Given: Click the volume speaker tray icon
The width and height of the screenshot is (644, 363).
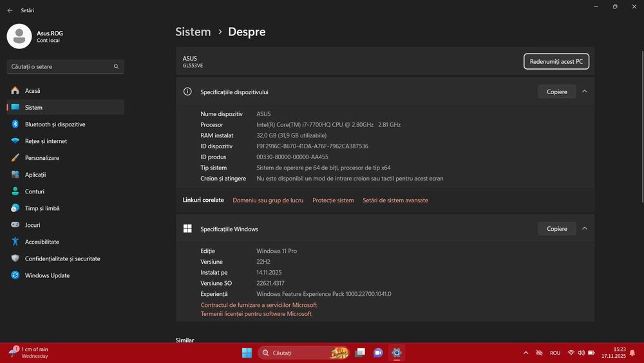Looking at the screenshot, I should click(x=581, y=353).
